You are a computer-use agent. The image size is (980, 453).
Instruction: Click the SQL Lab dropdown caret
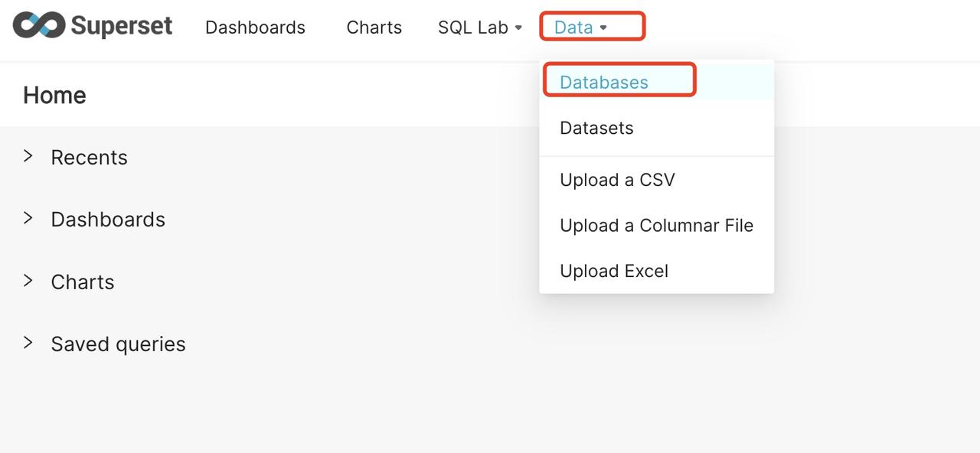pos(518,28)
